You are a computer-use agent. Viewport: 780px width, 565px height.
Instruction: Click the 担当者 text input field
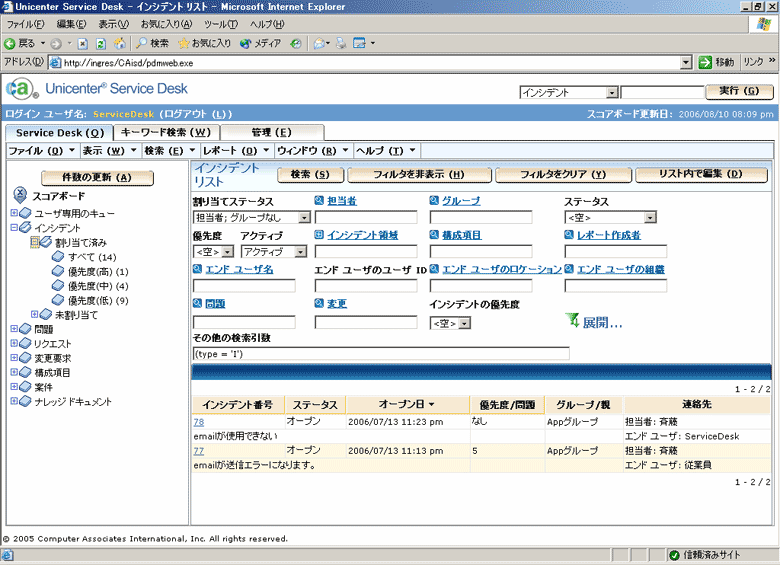click(366, 217)
